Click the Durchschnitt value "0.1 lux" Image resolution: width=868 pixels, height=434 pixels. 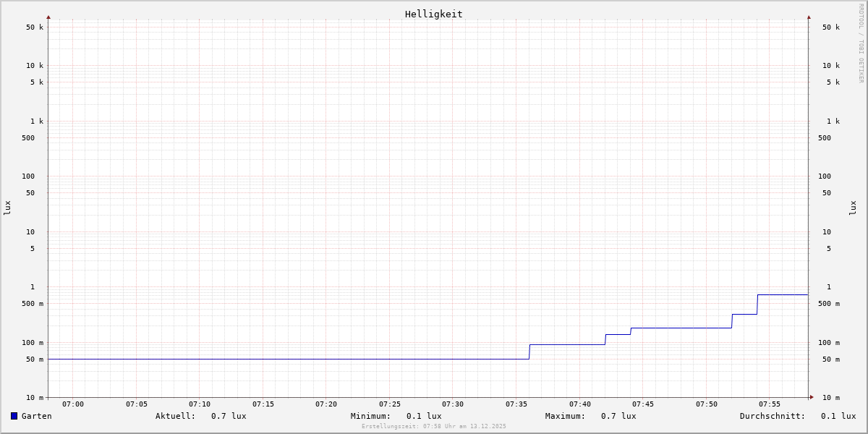838,416
